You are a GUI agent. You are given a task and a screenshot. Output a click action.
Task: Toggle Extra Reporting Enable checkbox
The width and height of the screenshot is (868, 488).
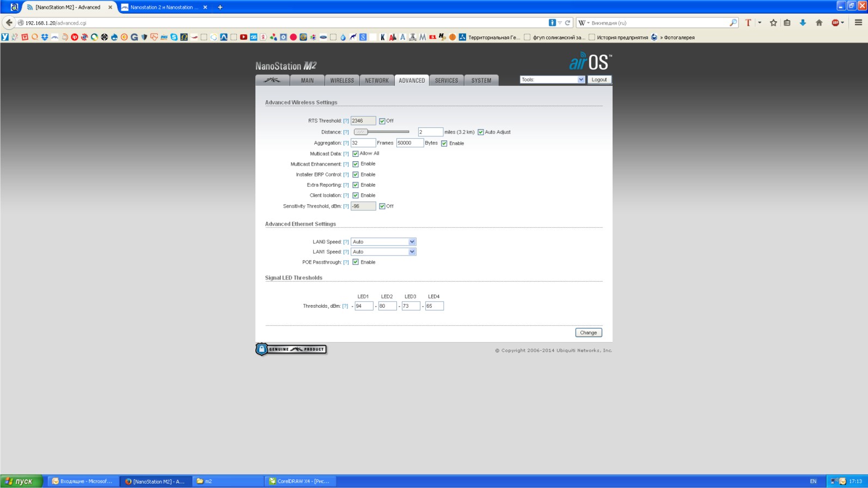356,185
